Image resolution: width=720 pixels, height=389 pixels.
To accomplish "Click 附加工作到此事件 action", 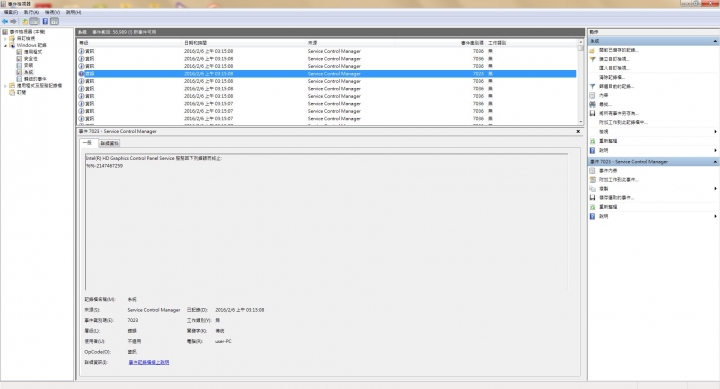I will coord(619,180).
